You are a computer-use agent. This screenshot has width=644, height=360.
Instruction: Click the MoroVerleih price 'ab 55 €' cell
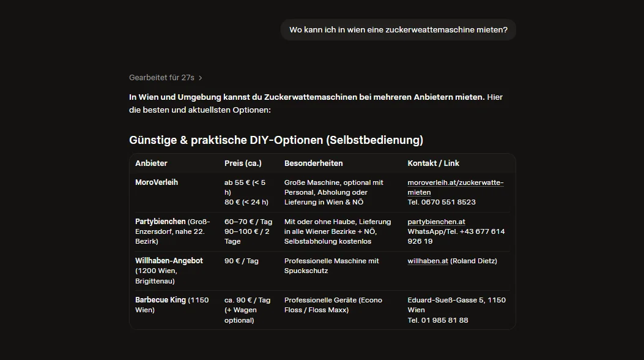pos(246,192)
